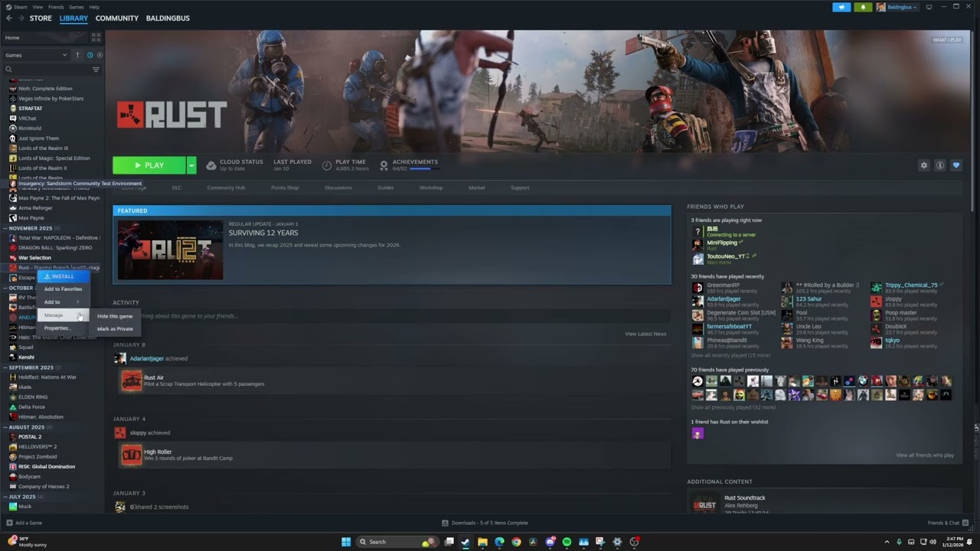Enter Big Picture mode icon
Screen dimensions: 980x551
click(929, 7)
